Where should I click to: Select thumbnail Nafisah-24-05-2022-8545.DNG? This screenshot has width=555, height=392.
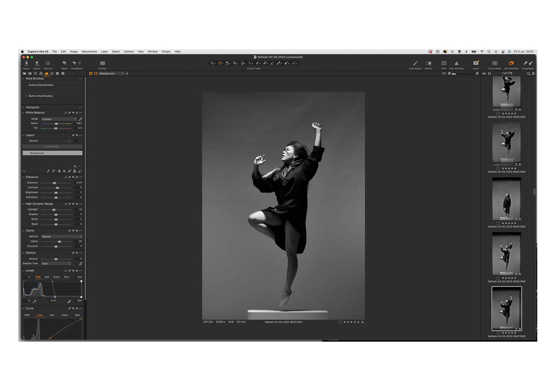tap(507, 199)
